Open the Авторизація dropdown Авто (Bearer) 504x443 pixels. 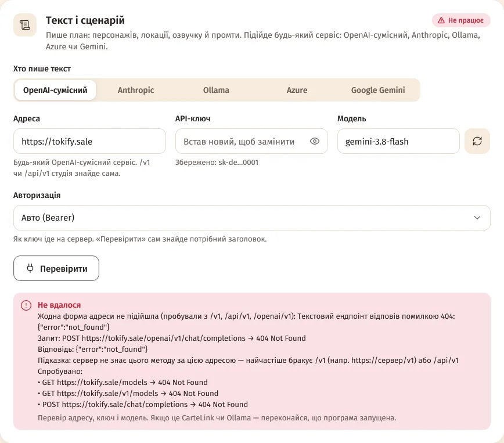pos(251,218)
